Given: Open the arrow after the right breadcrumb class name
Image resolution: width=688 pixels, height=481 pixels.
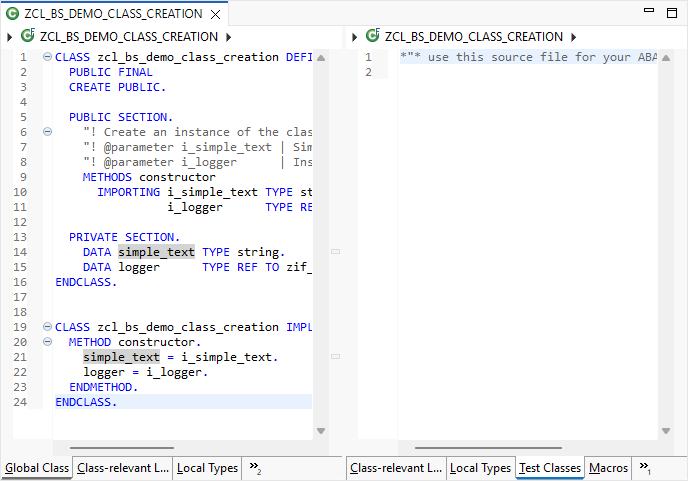Looking at the screenshot, I should (574, 37).
